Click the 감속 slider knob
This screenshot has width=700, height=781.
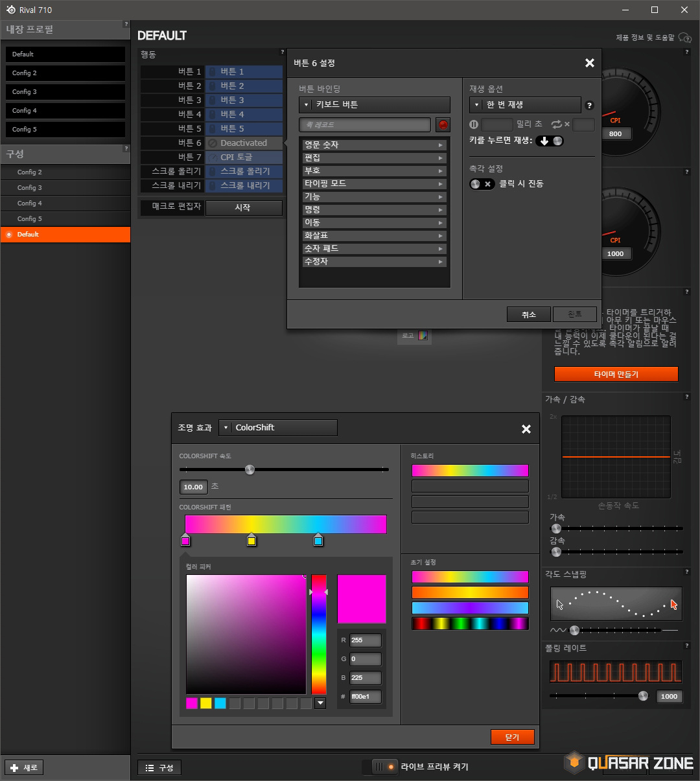click(556, 552)
